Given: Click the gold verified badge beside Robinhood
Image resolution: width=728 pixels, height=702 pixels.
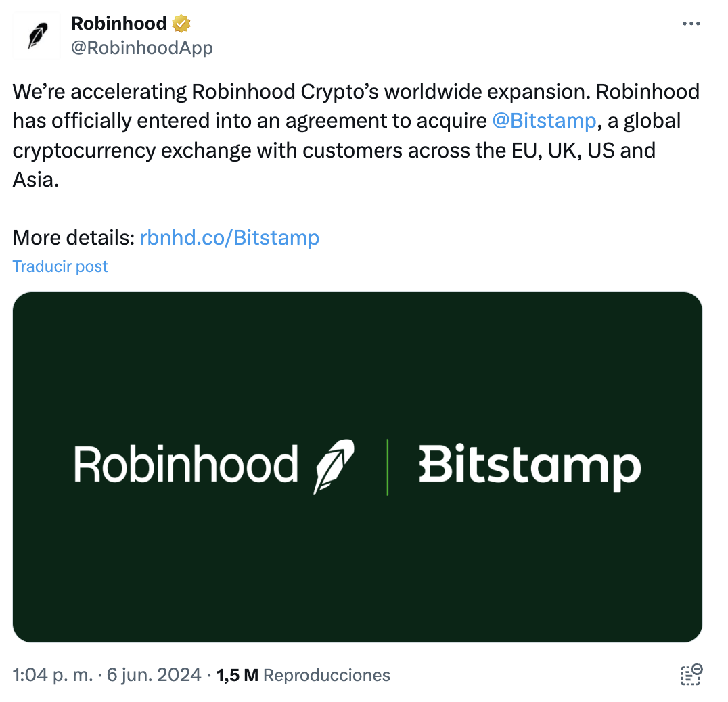Looking at the screenshot, I should pos(181,24).
